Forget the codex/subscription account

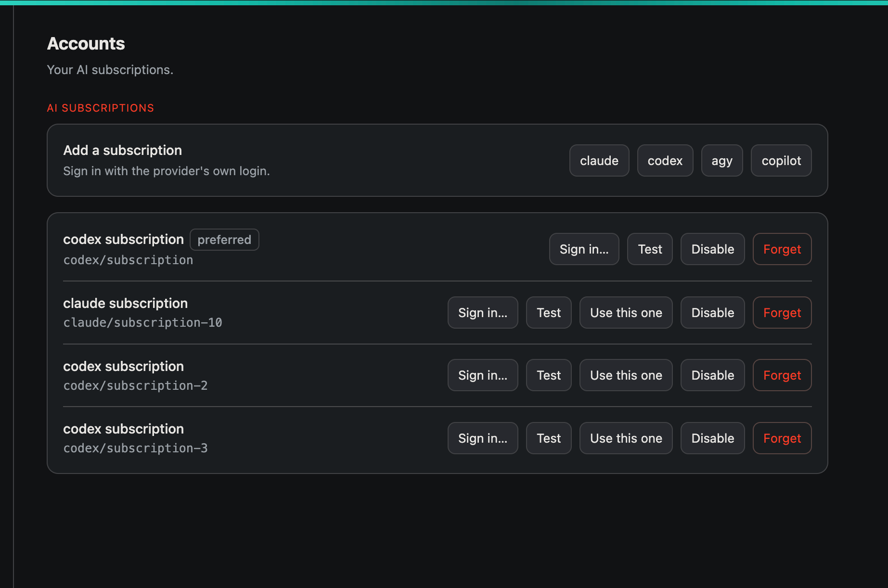pyautogui.click(x=782, y=249)
